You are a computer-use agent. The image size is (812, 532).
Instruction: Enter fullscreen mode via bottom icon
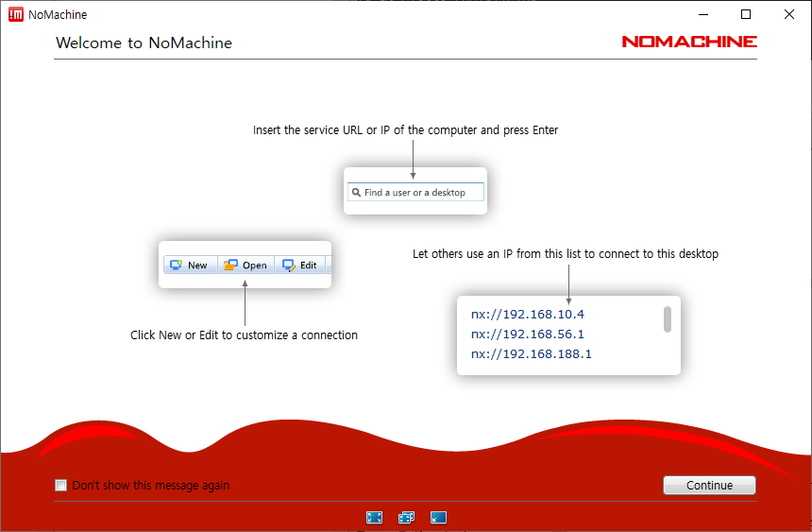(374, 517)
